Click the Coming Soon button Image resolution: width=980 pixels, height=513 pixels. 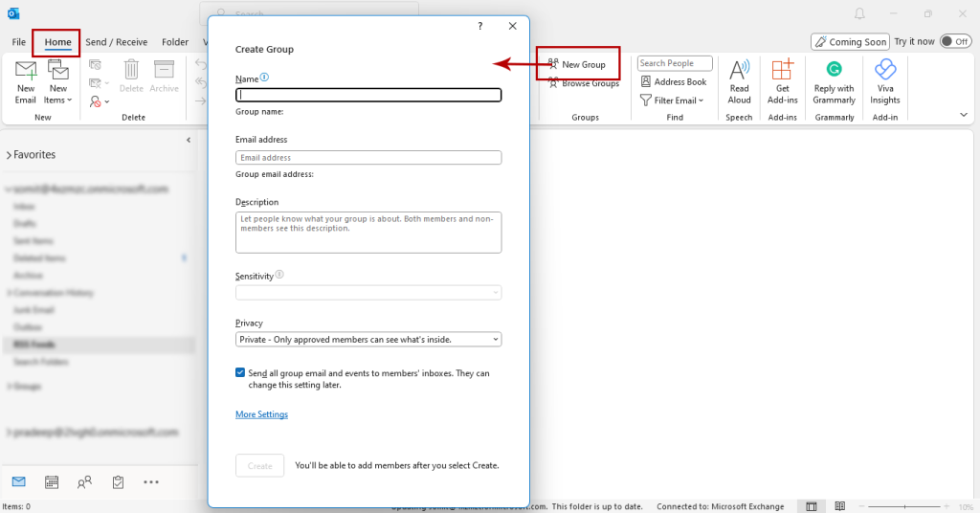(850, 42)
